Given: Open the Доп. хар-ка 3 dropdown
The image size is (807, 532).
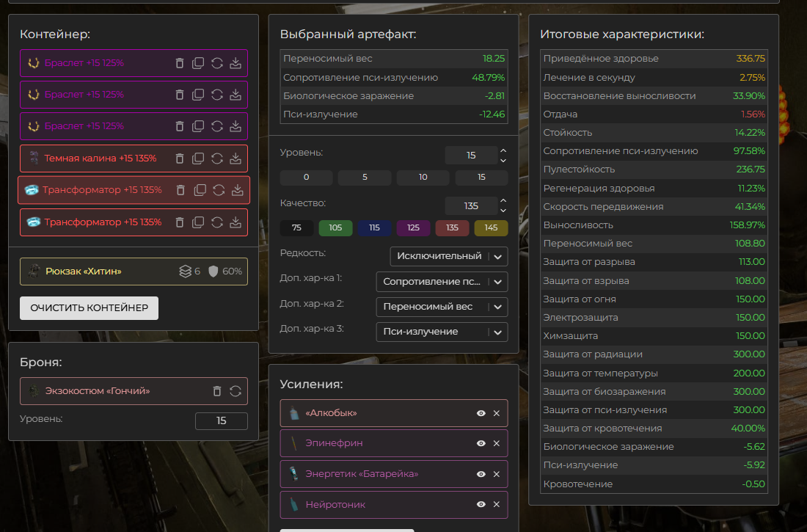Looking at the screenshot, I should click(x=441, y=332).
